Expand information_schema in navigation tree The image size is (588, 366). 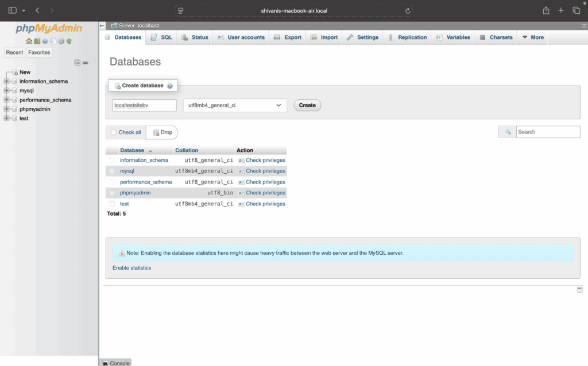(6, 81)
